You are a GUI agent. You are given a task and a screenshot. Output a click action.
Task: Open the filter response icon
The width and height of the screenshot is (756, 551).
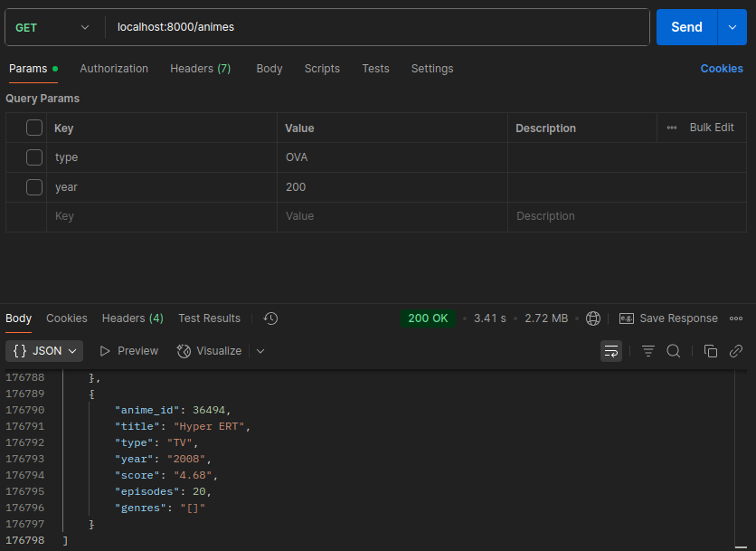point(648,351)
